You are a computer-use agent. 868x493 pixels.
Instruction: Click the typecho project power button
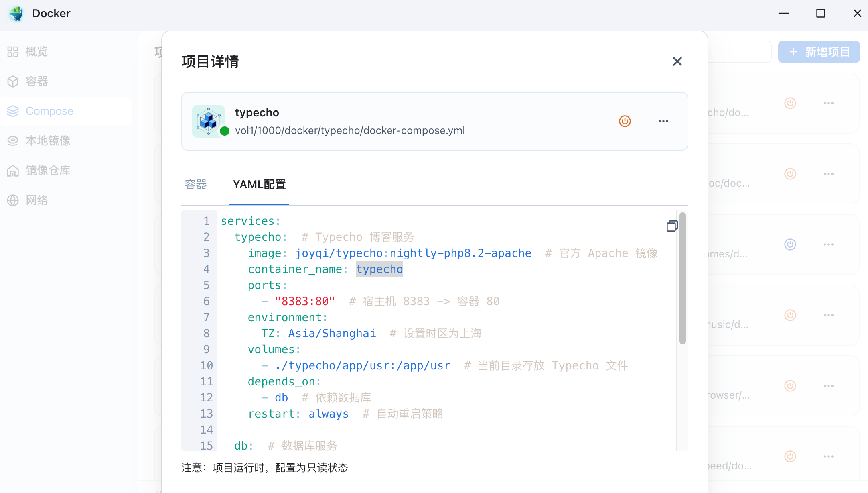point(625,121)
